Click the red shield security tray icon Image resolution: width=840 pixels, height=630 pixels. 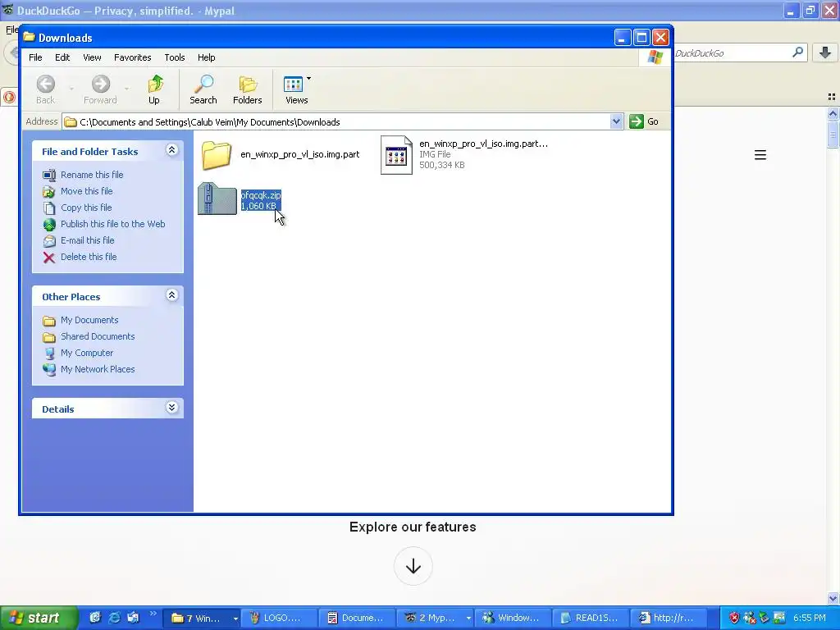click(734, 618)
